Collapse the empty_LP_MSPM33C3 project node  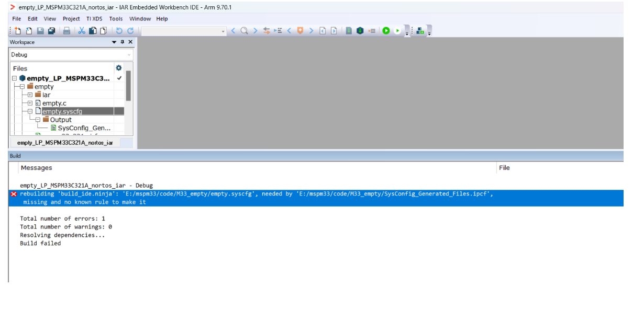(15, 78)
